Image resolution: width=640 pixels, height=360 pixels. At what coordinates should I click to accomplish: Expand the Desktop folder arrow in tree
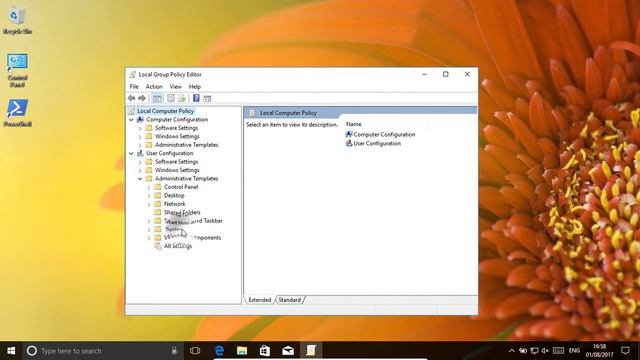[x=149, y=196]
